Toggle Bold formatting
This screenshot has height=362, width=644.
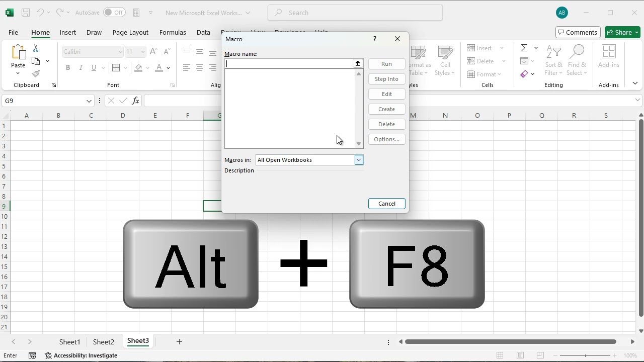click(68, 68)
